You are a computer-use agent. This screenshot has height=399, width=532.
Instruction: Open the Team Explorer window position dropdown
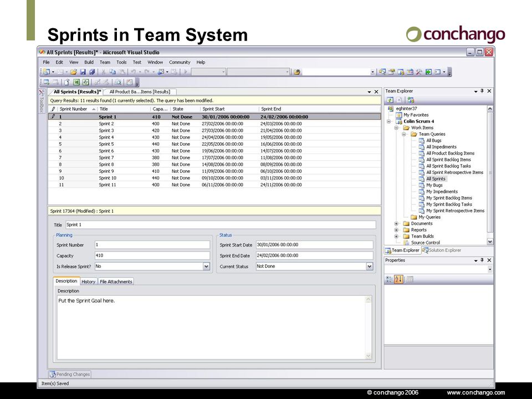click(x=475, y=91)
